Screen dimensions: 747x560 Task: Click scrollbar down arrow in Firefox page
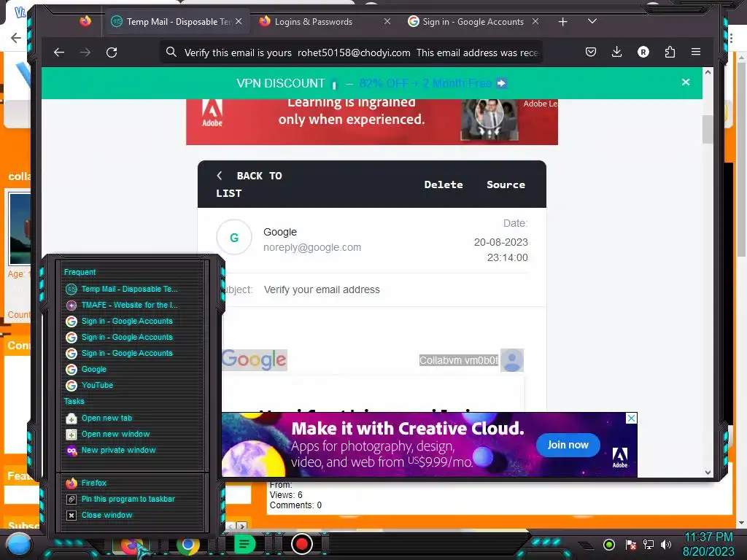(x=708, y=472)
